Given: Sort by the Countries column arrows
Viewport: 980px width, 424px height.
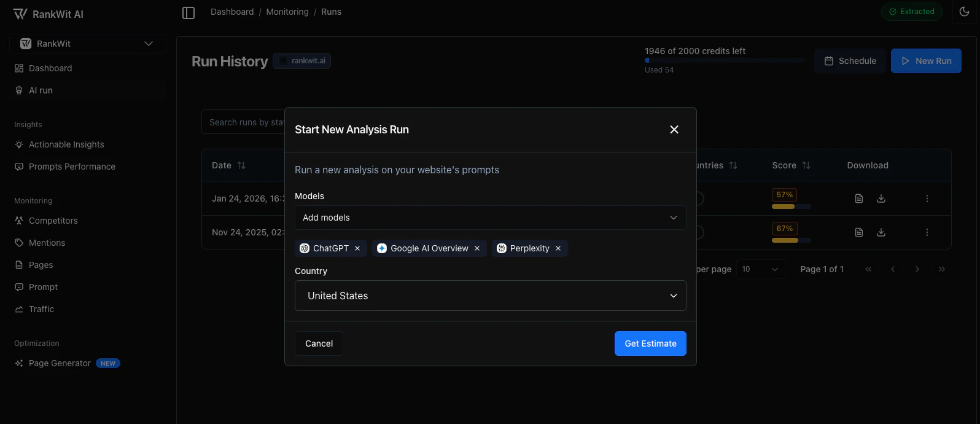Looking at the screenshot, I should [x=733, y=165].
